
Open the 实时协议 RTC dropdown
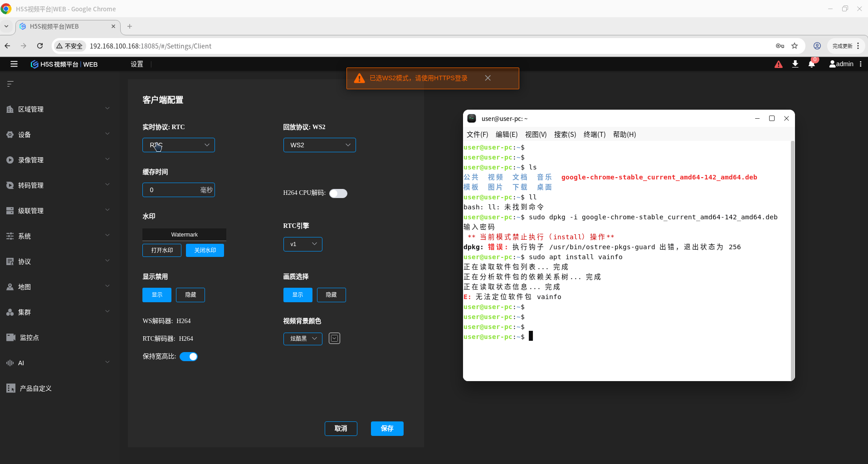[179, 145]
